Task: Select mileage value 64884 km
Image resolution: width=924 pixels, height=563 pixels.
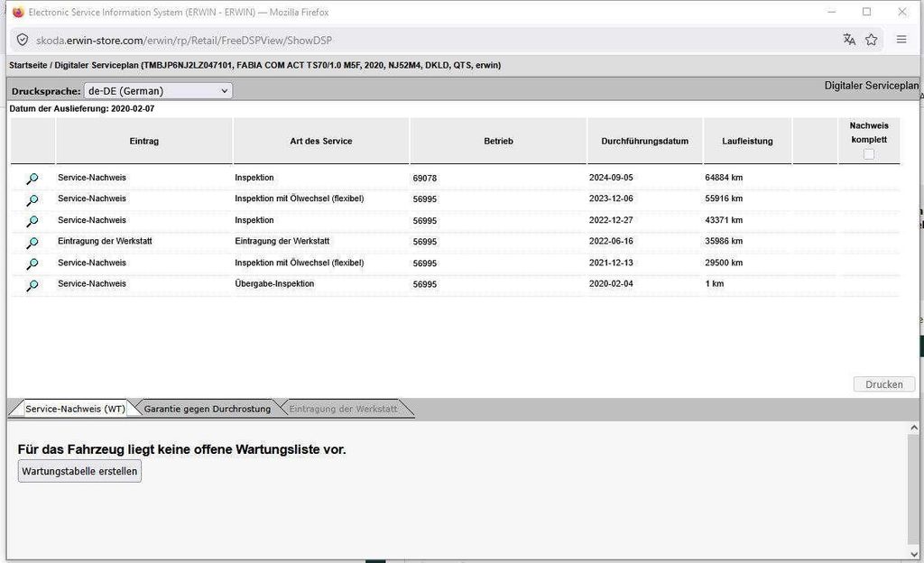Action: (724, 177)
